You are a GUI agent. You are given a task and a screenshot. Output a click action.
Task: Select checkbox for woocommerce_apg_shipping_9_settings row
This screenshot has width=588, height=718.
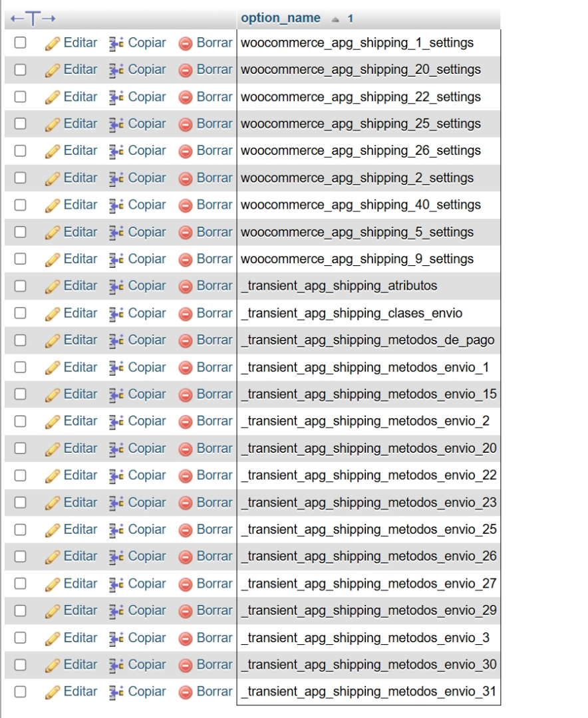point(20,259)
